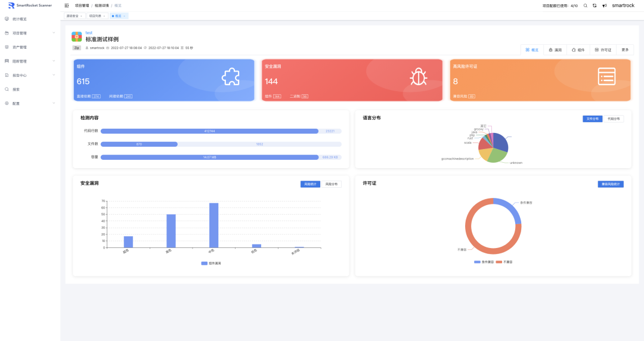This screenshot has width=644, height=341.
Task: Toggle 不兼容 legend in license chart
Action: (x=505, y=262)
